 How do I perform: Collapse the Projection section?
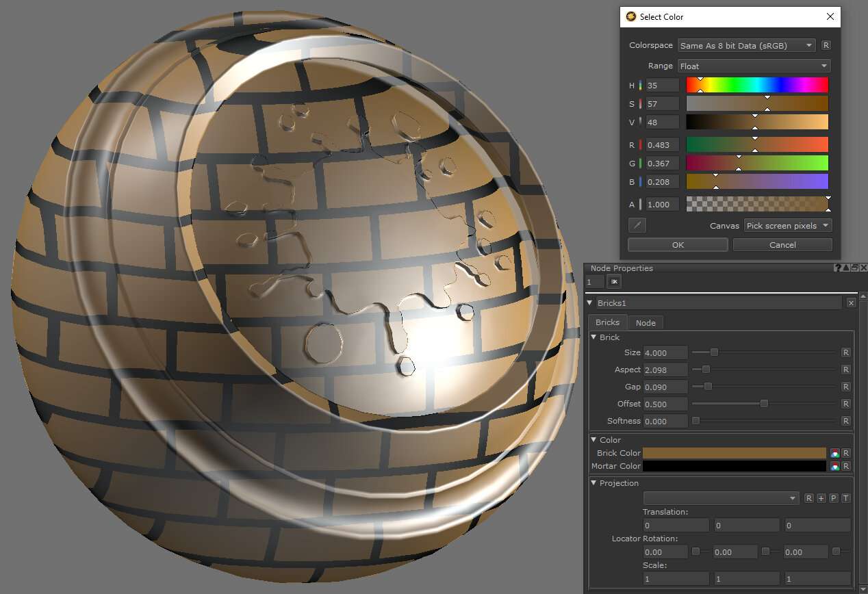click(x=594, y=483)
